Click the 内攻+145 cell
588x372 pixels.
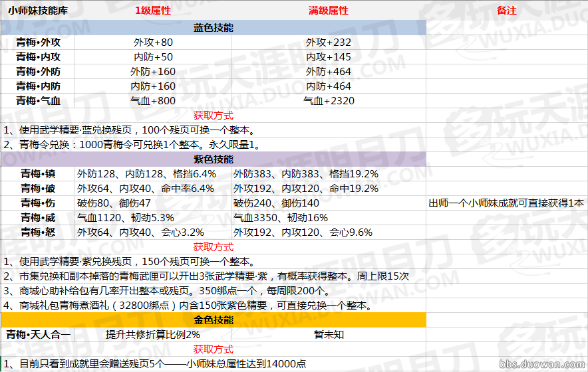coord(329,57)
